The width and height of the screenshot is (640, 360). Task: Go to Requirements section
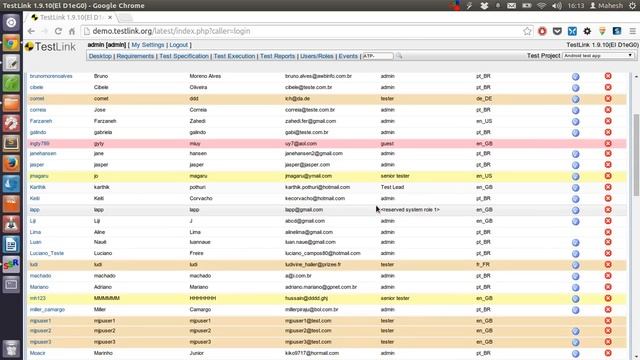pos(135,56)
